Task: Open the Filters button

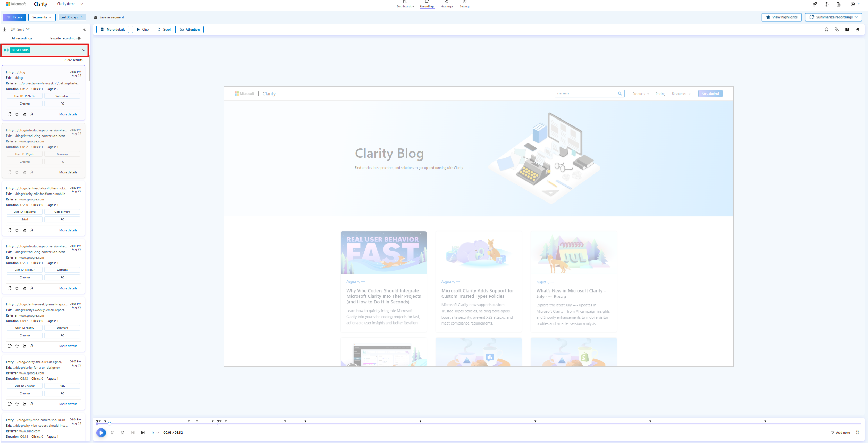Action: pyautogui.click(x=14, y=17)
